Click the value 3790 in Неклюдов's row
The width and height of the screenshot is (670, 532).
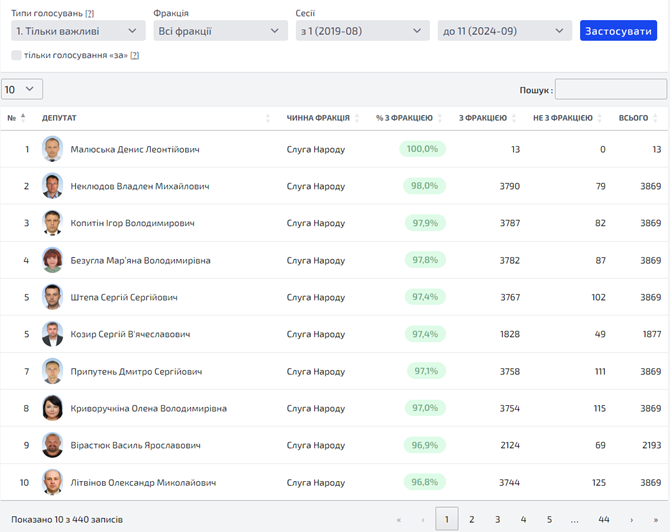(x=510, y=186)
